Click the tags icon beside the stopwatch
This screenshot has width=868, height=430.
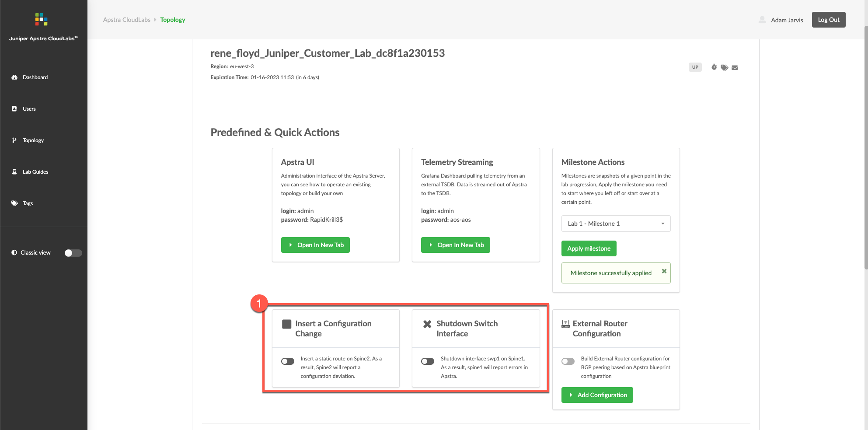tap(724, 67)
